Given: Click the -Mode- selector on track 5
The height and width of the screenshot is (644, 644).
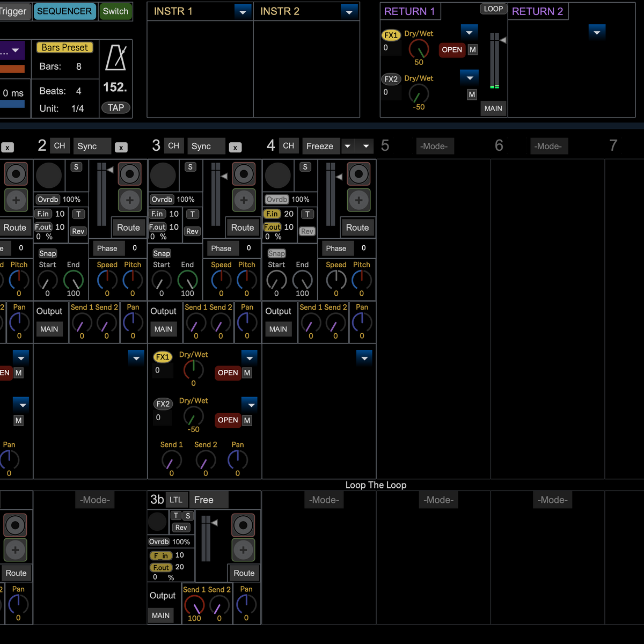Looking at the screenshot, I should pyautogui.click(x=434, y=146).
